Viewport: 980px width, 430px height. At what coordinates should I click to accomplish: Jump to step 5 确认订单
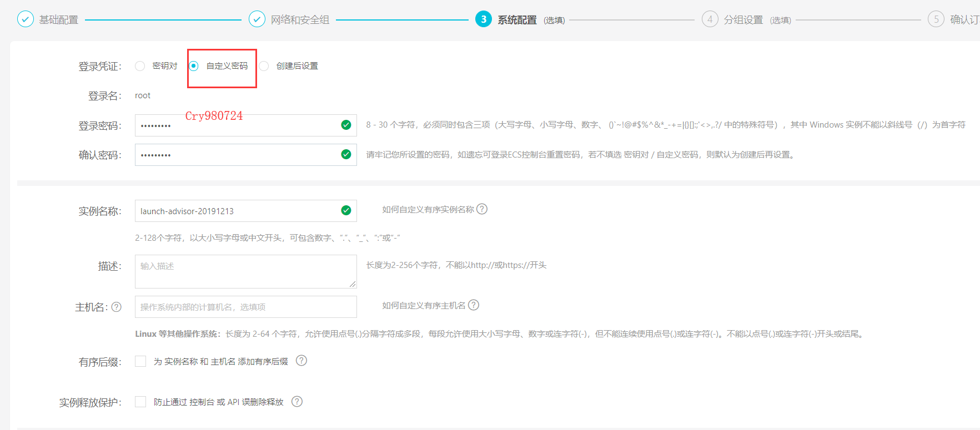coord(964,20)
